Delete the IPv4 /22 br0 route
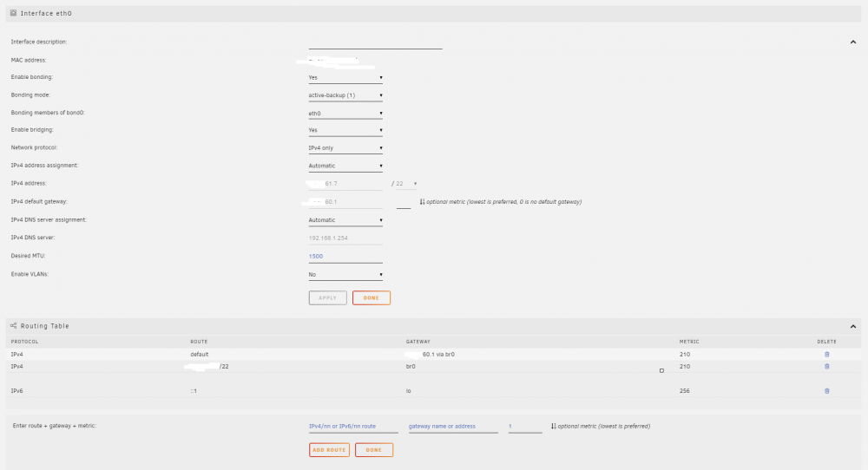 pos(826,367)
